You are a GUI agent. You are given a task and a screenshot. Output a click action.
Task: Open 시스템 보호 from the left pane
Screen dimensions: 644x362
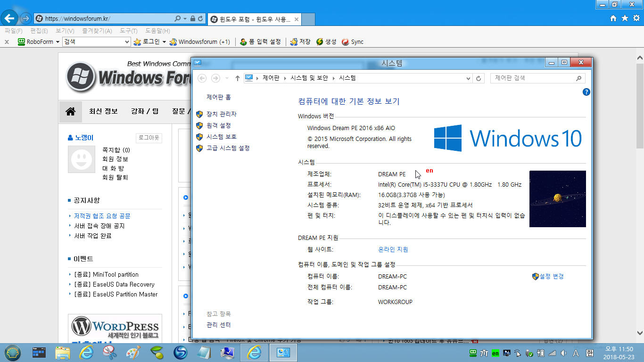[x=222, y=137]
